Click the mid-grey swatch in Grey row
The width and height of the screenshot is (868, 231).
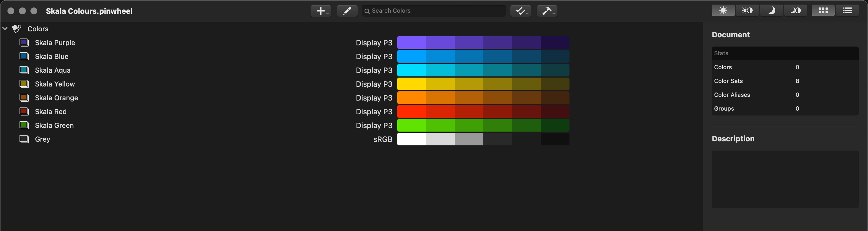pos(469,140)
